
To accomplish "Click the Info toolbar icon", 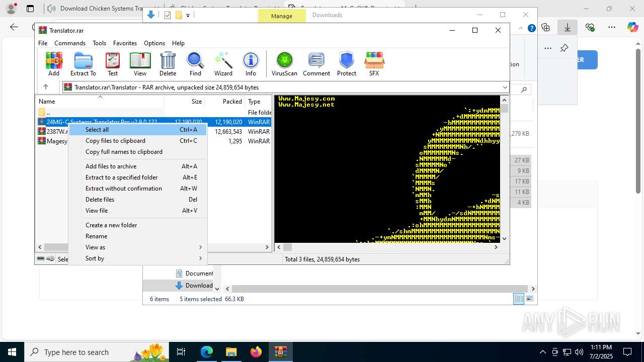I will (251, 64).
